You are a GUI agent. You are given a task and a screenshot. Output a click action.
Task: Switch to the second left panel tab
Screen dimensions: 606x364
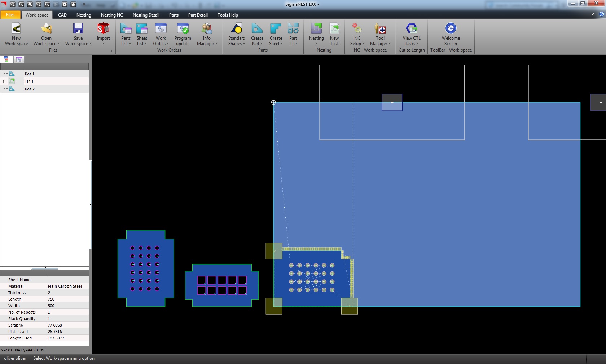pos(19,59)
